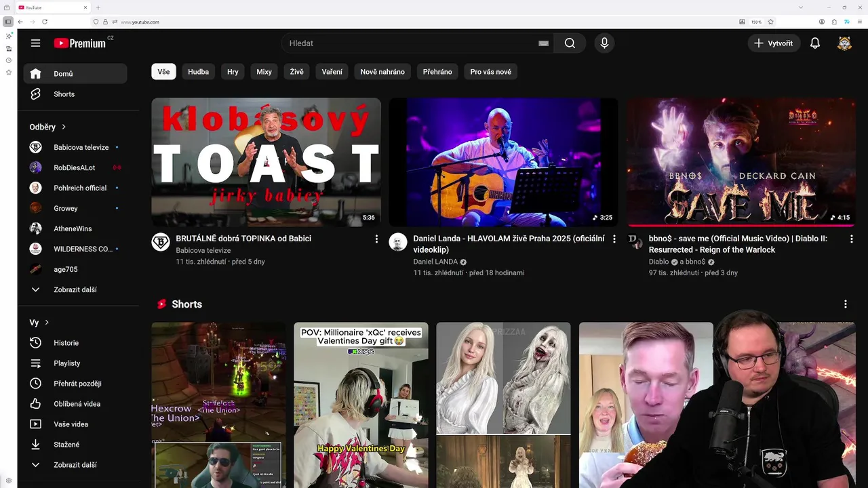Select the Nově nahráno filter chip

click(382, 72)
